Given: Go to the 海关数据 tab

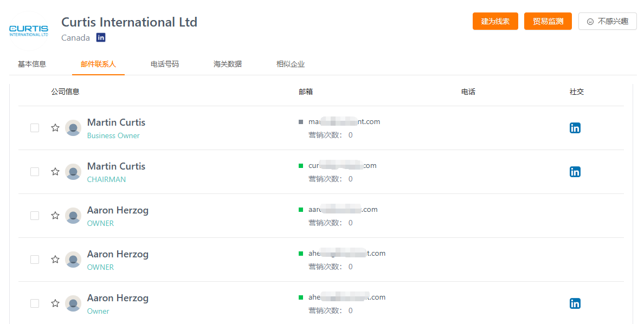Looking at the screenshot, I should (x=228, y=64).
